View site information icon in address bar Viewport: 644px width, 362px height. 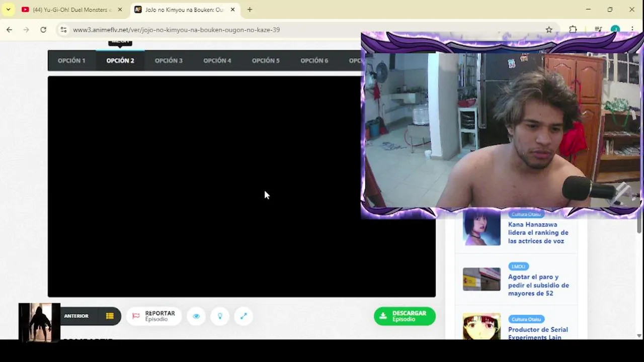63,30
